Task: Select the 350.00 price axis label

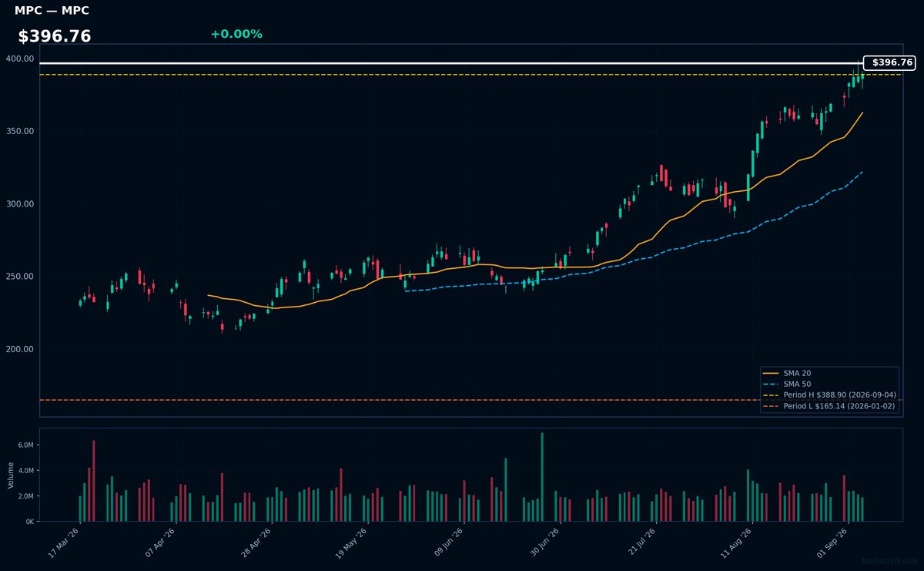Action: (20, 131)
